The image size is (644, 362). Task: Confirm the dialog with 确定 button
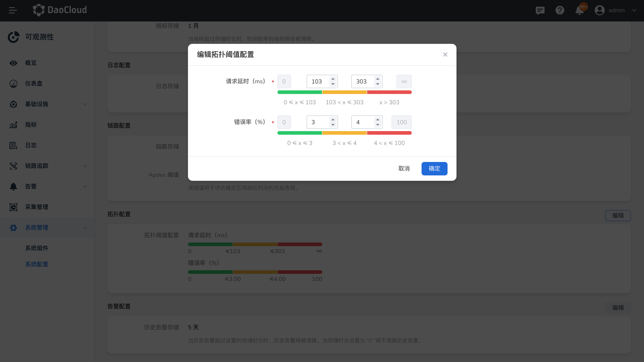point(434,169)
